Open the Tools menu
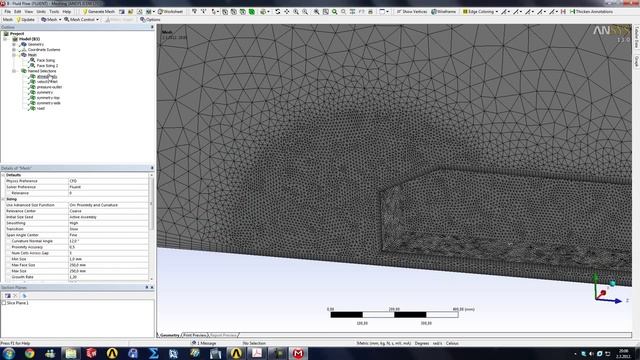This screenshot has height=360, width=640. point(54,12)
